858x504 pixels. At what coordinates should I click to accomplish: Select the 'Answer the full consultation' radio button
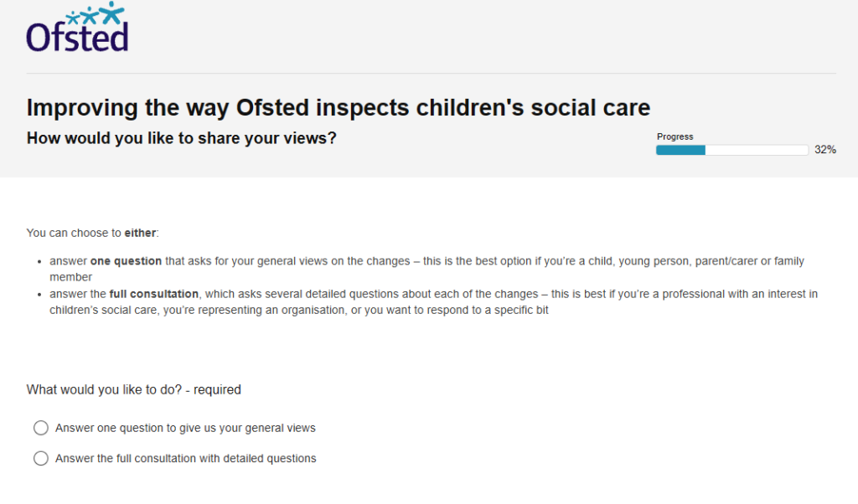pos(41,459)
